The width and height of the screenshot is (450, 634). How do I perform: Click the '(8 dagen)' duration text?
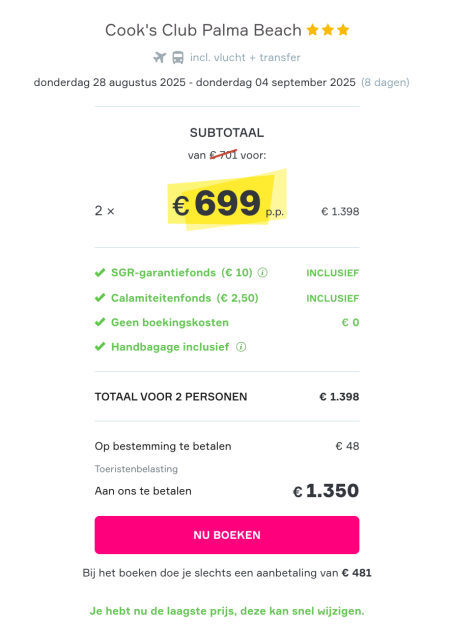385,82
